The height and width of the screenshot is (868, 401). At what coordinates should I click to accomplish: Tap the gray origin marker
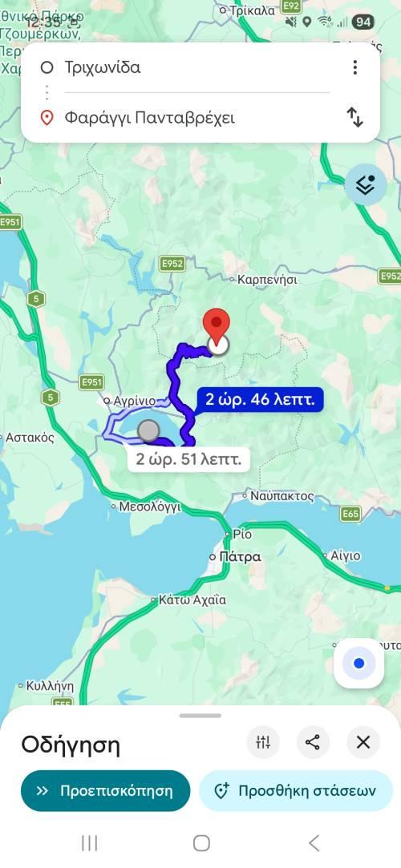pyautogui.click(x=148, y=430)
